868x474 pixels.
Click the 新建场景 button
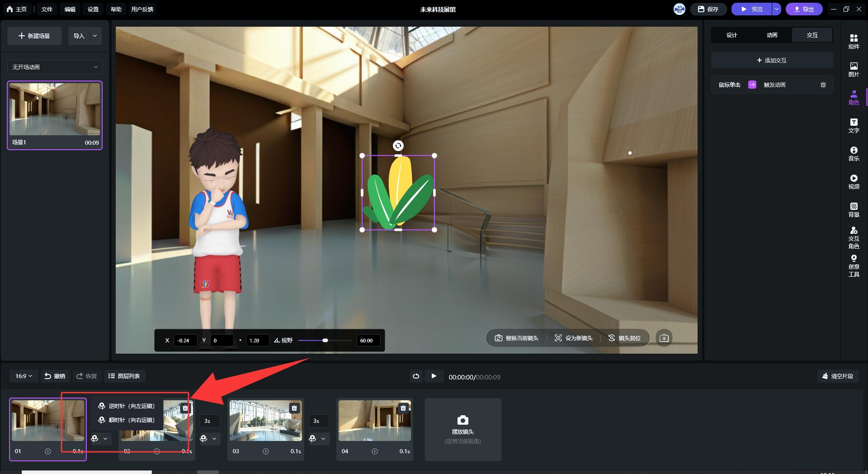(34, 36)
